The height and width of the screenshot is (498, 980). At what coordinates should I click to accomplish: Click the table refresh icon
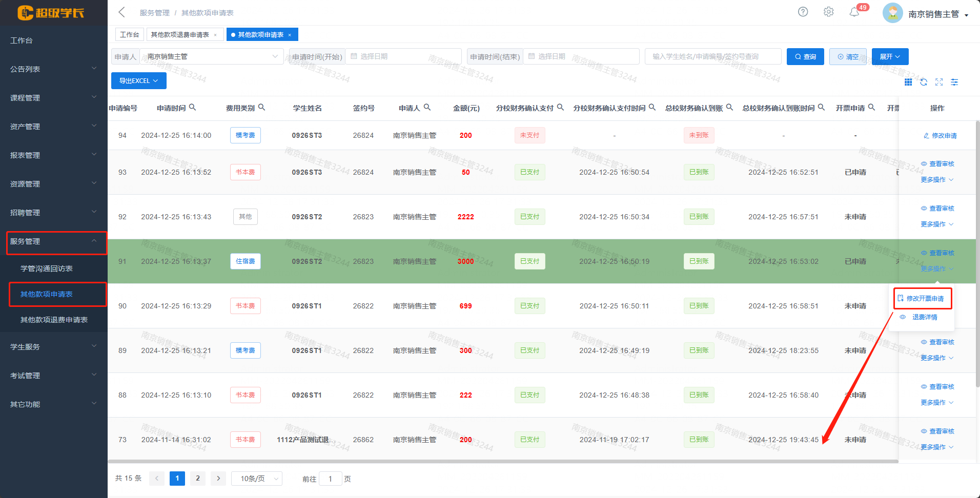click(x=923, y=82)
